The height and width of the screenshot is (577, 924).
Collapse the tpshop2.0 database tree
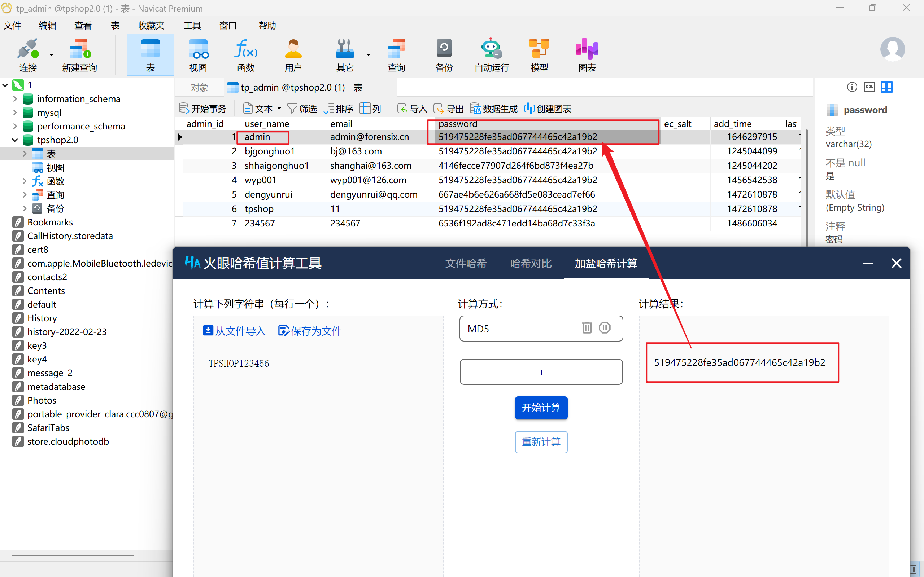coord(15,140)
